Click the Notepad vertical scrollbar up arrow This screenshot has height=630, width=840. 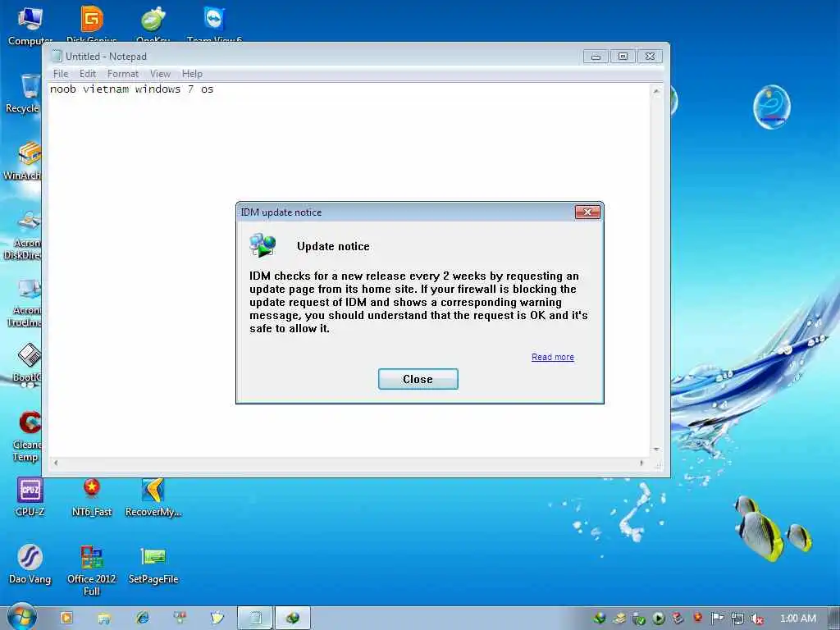tap(656, 91)
